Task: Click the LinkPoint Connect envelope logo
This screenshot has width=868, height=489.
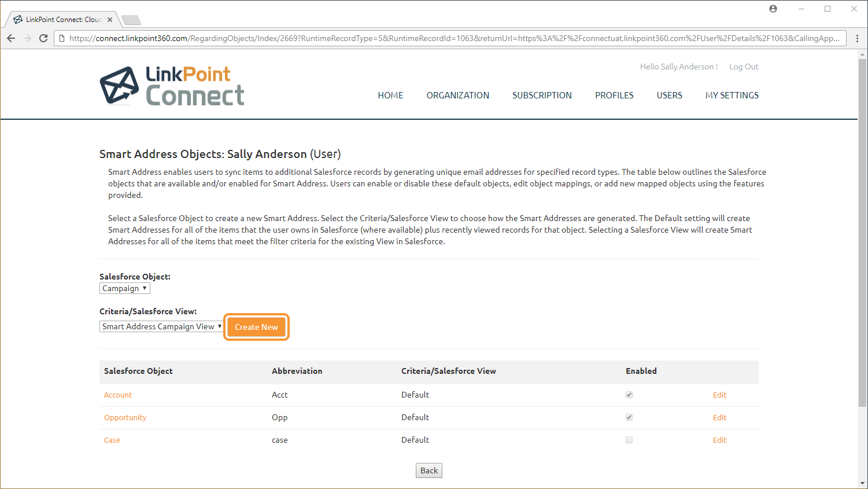Action: point(120,86)
